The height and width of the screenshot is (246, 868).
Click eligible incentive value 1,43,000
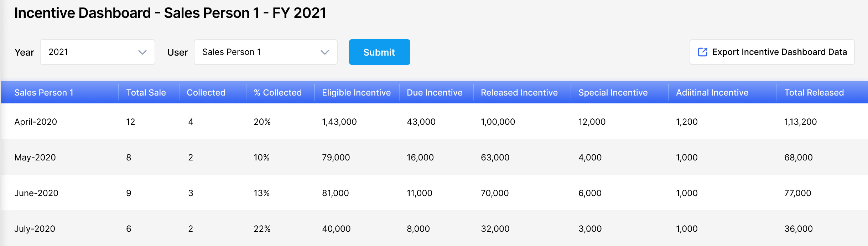tap(339, 122)
